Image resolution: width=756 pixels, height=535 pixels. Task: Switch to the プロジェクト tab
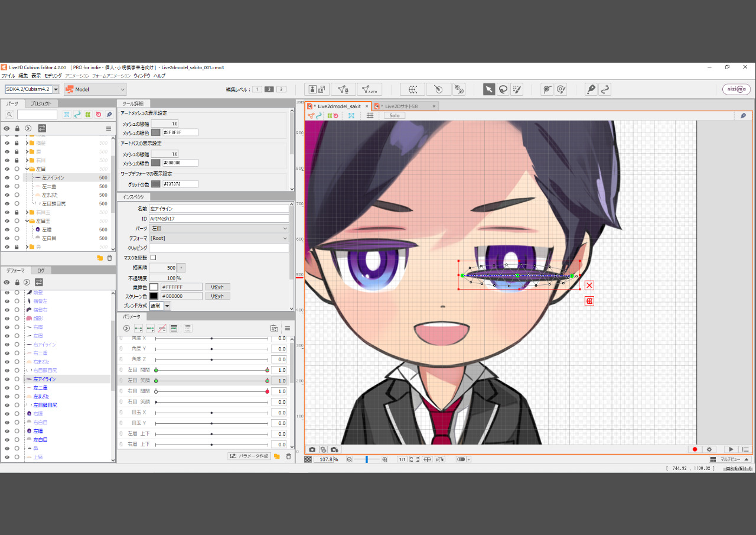click(41, 103)
